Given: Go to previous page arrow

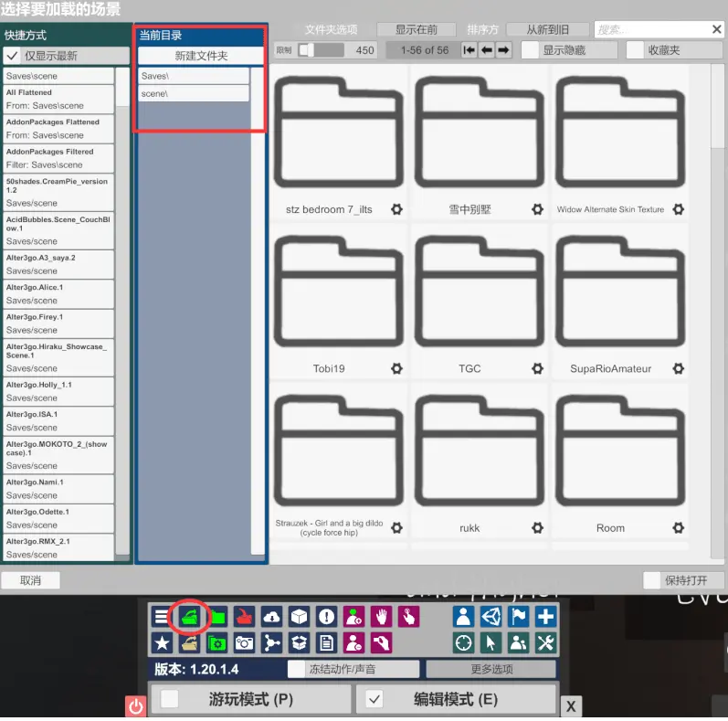Looking at the screenshot, I should point(486,50).
